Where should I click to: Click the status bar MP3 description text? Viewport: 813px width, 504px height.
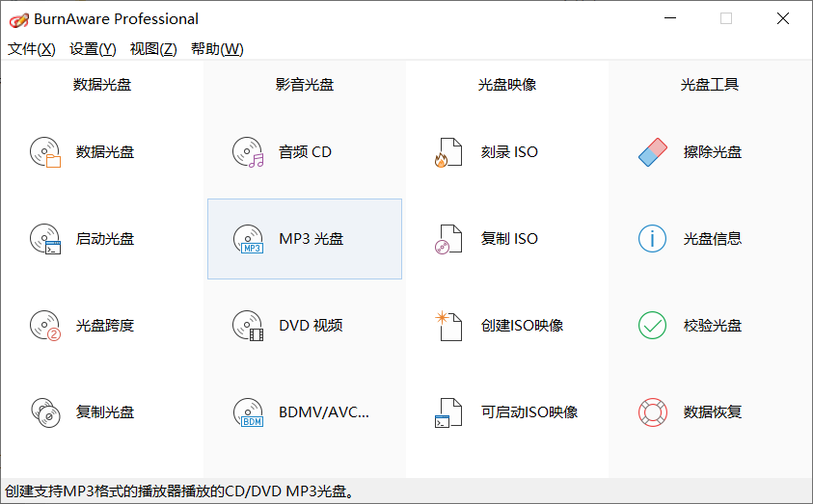pyautogui.click(x=180, y=491)
